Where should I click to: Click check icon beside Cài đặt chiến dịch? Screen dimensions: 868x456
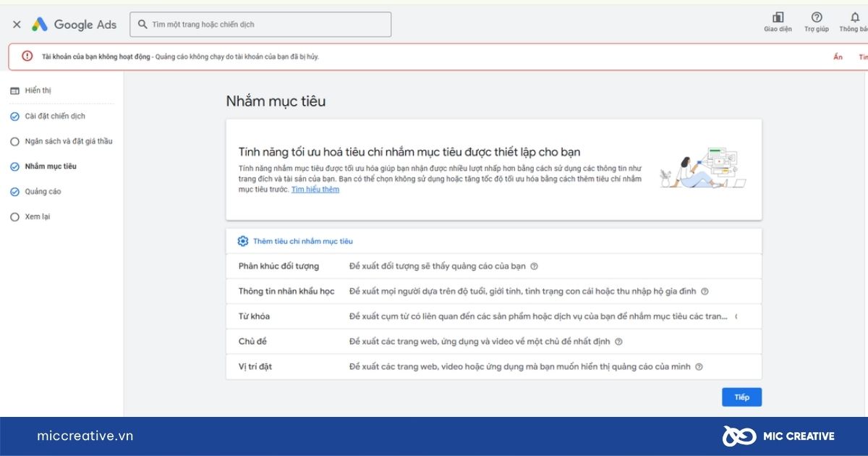[14, 116]
